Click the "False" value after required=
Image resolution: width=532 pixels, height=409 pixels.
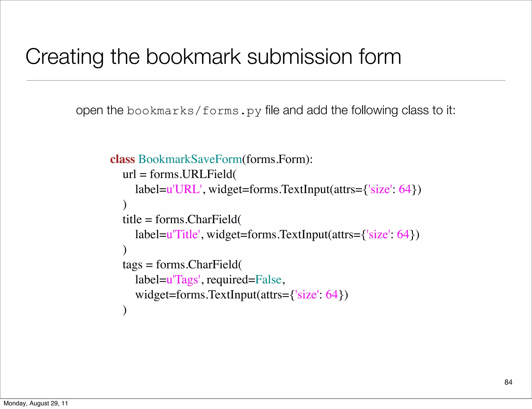click(x=268, y=280)
